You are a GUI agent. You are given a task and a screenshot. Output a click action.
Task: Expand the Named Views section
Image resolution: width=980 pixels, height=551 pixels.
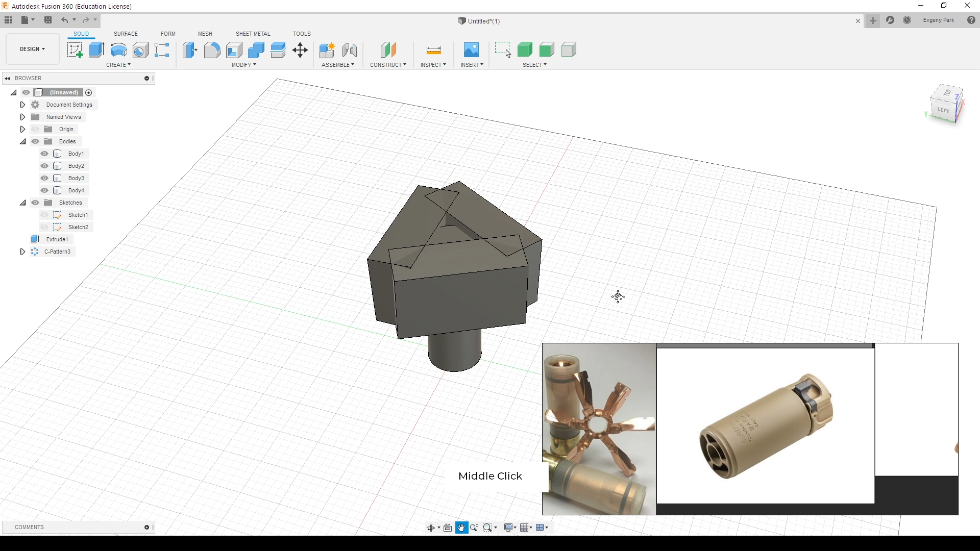point(22,116)
